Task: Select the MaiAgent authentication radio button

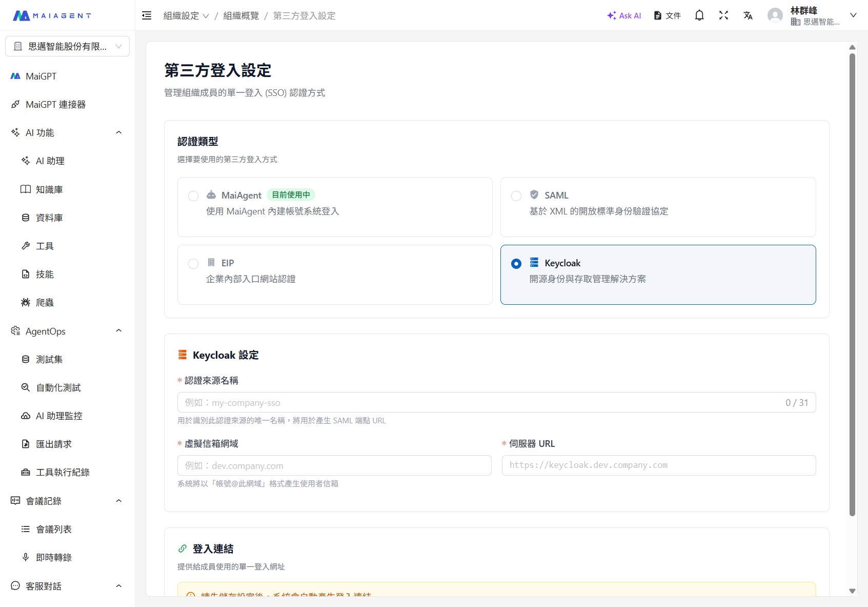Action: click(193, 196)
